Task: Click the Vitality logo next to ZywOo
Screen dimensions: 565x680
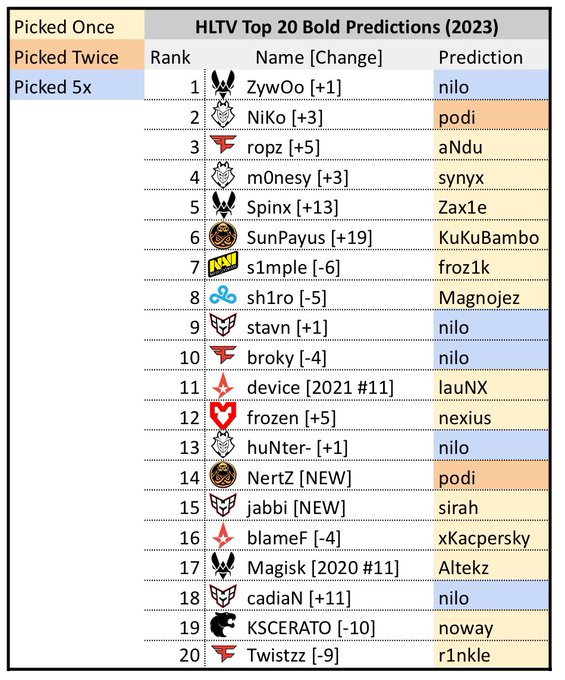Action: [223, 84]
